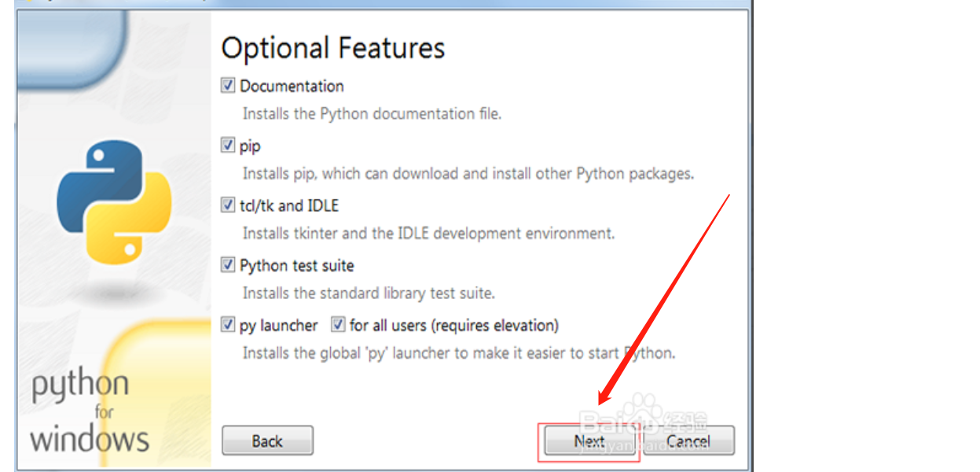Uncheck the py launcher checkbox
The height and width of the screenshot is (472, 980).
228,325
